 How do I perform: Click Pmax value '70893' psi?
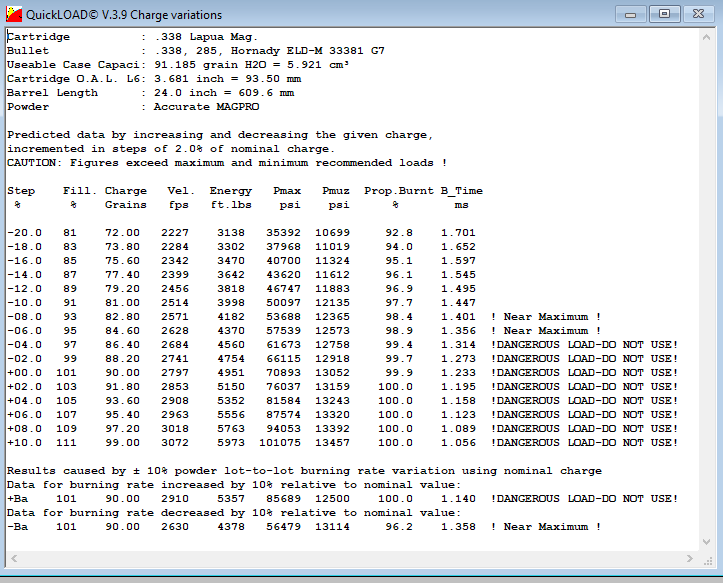[283, 373]
